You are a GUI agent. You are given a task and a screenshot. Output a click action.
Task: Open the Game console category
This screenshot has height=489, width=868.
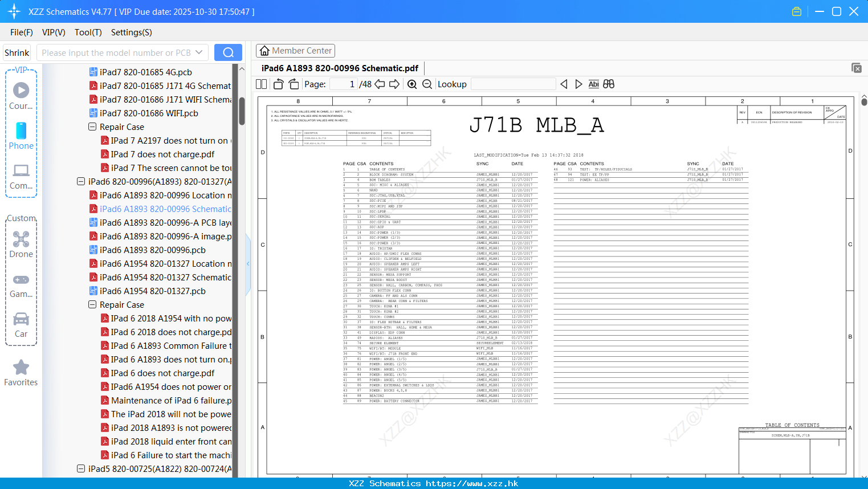(21, 286)
